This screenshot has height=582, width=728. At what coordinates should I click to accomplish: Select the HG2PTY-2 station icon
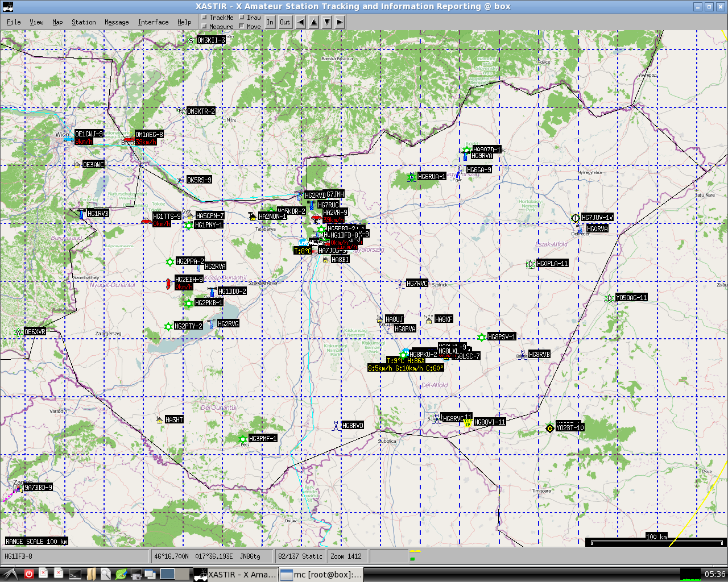click(x=168, y=327)
